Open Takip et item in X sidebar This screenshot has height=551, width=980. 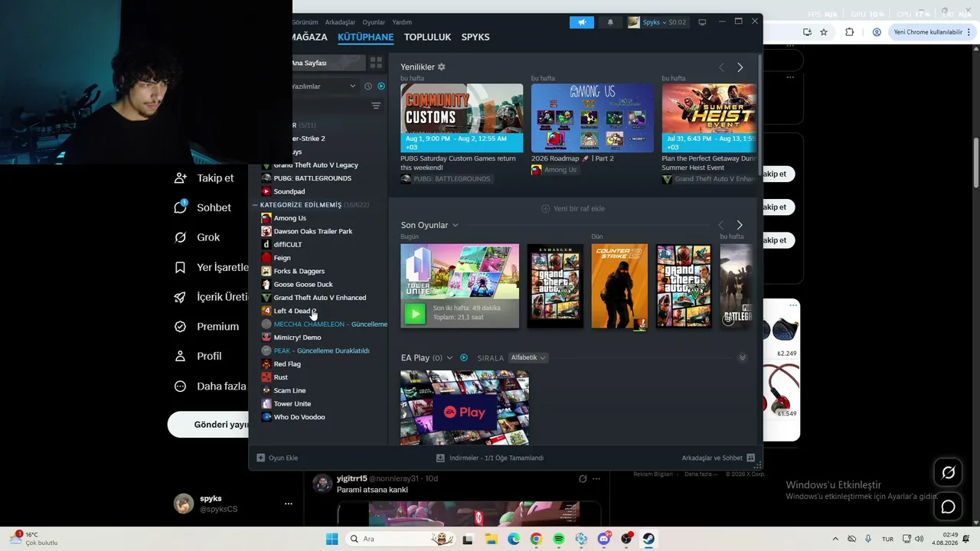[x=204, y=178]
